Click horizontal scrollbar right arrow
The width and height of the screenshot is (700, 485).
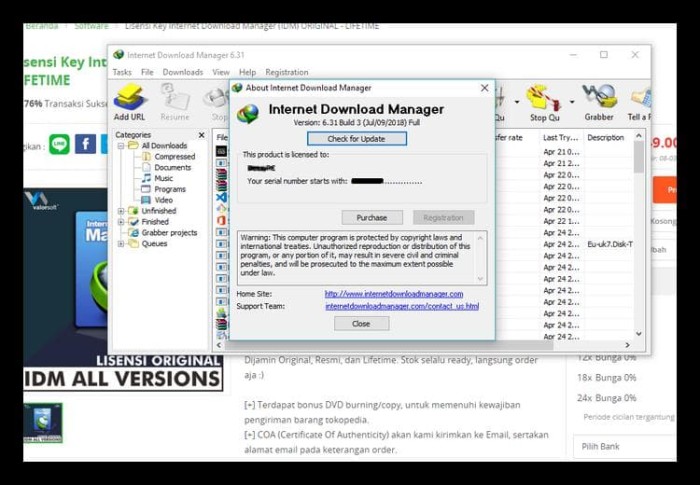(627, 345)
